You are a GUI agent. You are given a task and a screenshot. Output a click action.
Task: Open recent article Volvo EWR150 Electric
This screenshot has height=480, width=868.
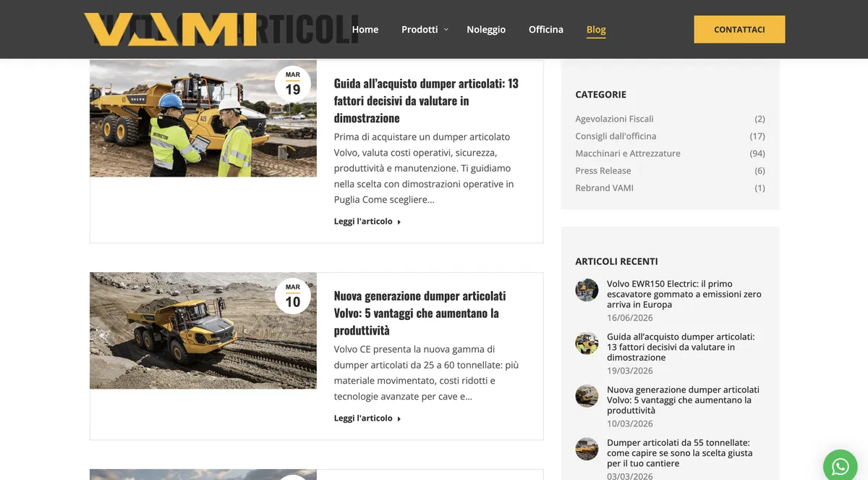pos(684,294)
